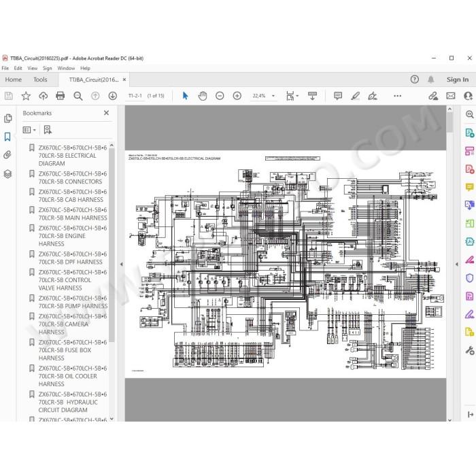Close the Bookmarks panel

click(106, 113)
